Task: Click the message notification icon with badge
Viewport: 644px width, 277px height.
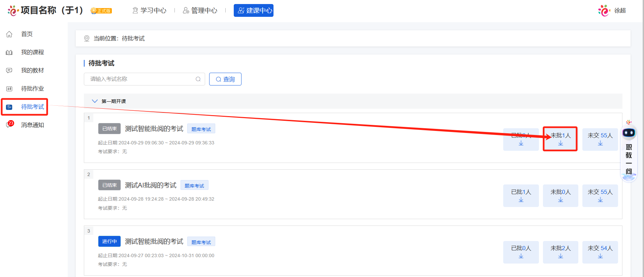Action: pos(9,125)
